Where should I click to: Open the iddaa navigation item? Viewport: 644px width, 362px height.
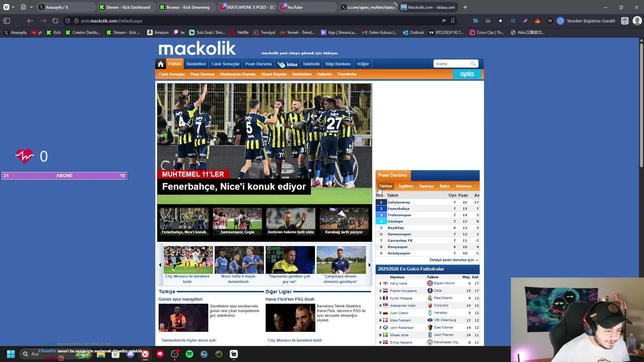pyautogui.click(x=288, y=64)
